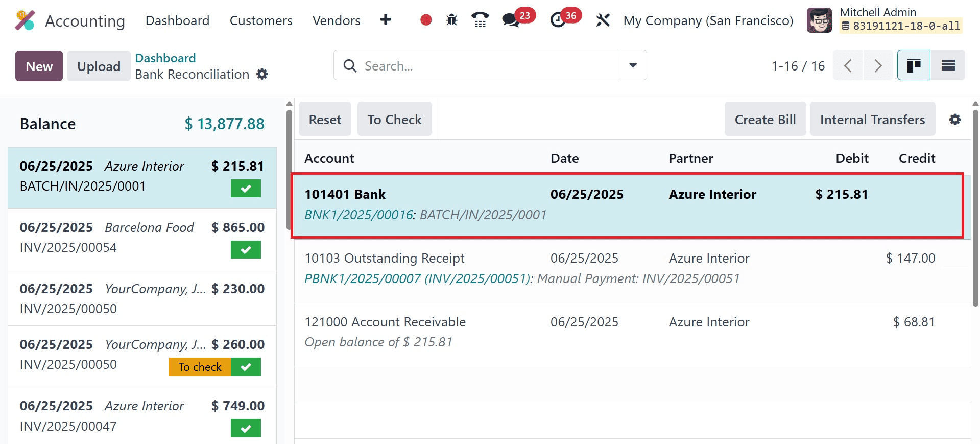Click the Credit column header
Image resolution: width=980 pixels, height=444 pixels.
(x=917, y=158)
